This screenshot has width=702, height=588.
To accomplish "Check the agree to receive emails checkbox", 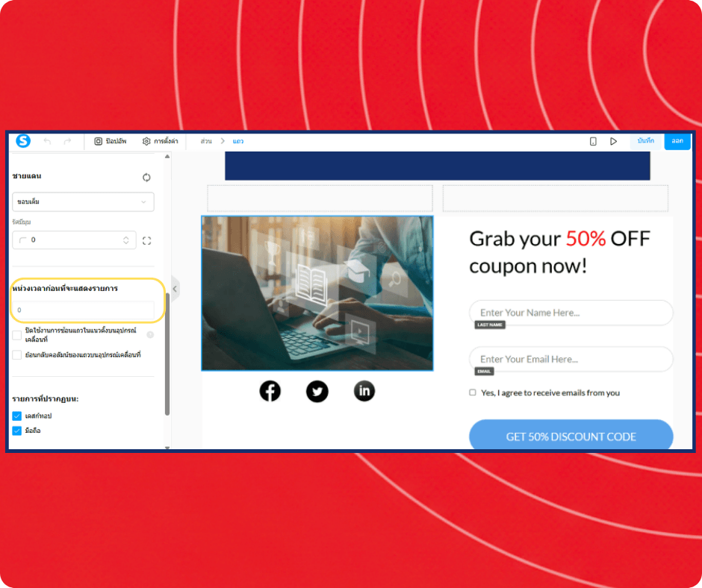I will coord(473,392).
